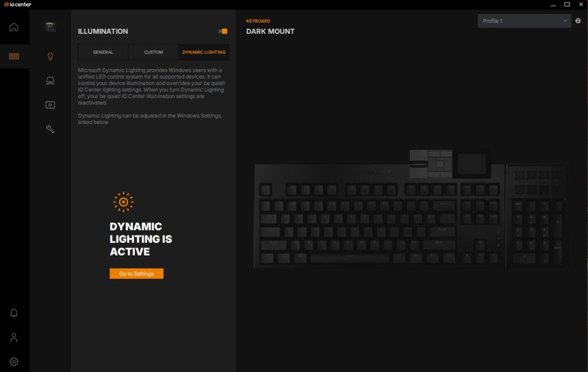Click the Profile 1 dropdown chevron arrow
Viewport: 588px width, 372px height.
tap(565, 21)
